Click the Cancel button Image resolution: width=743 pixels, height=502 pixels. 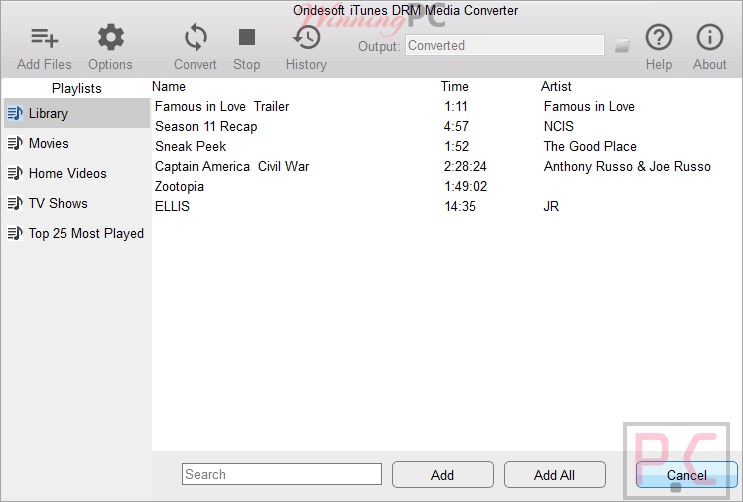(687, 475)
